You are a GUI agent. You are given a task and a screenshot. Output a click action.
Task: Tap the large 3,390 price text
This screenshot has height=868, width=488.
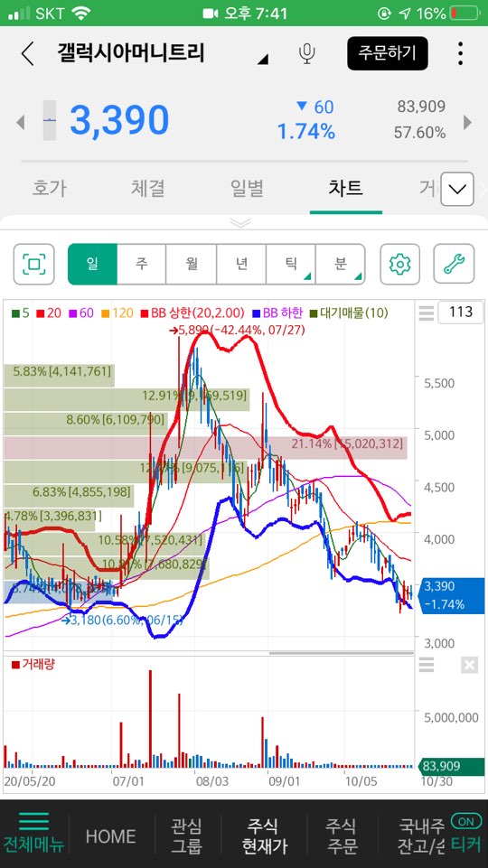click(119, 120)
